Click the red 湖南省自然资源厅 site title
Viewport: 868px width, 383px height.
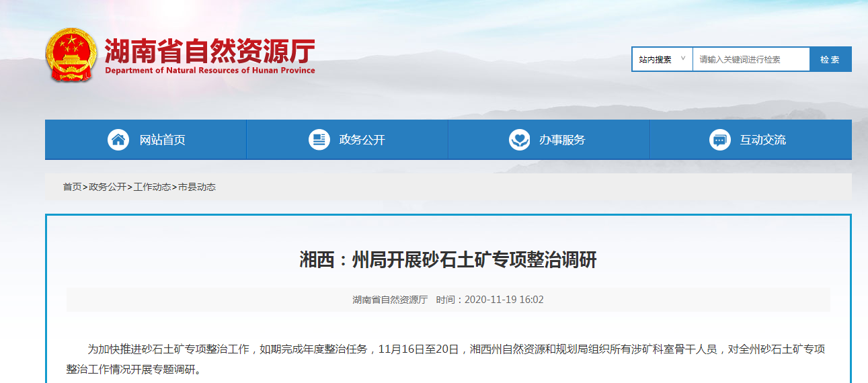(209, 50)
